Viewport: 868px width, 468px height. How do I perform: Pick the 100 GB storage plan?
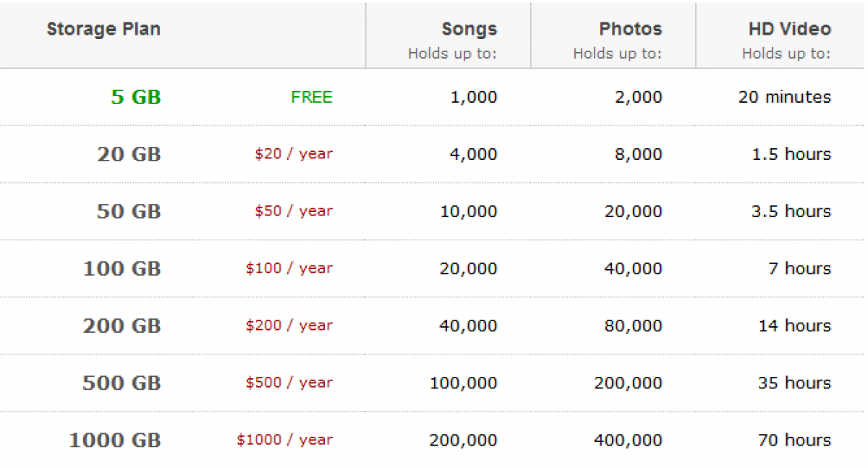pyautogui.click(x=122, y=269)
